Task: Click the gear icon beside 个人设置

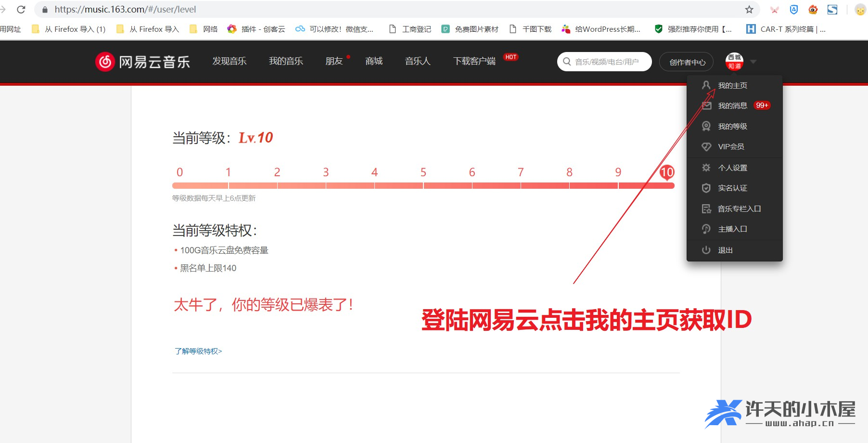Action: point(706,168)
